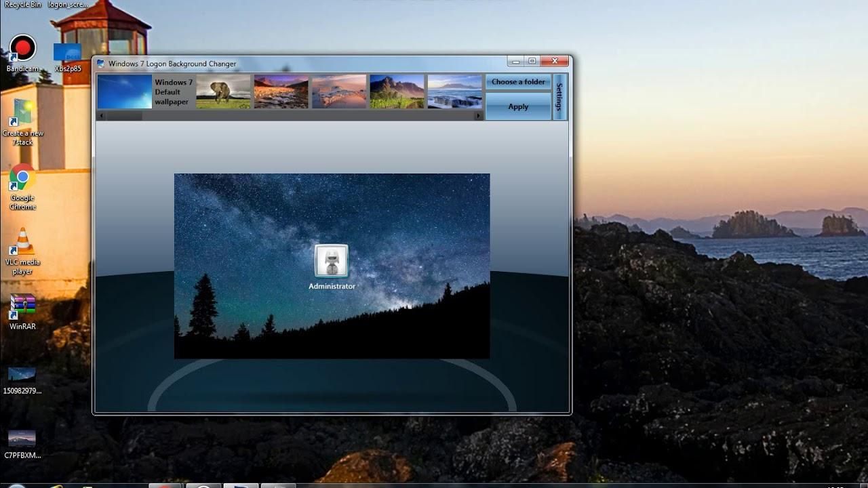868x488 pixels.
Task: Click left arrow of thumbnail scrollbar
Action: [x=102, y=116]
